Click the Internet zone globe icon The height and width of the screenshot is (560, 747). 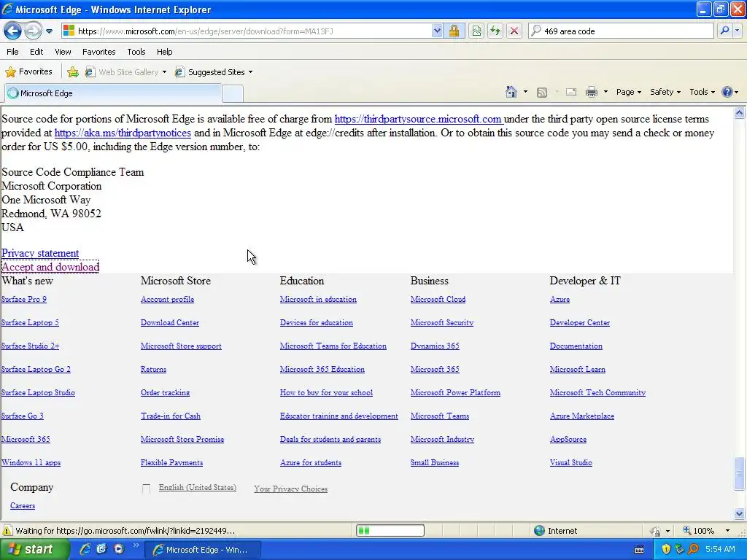tap(539, 531)
